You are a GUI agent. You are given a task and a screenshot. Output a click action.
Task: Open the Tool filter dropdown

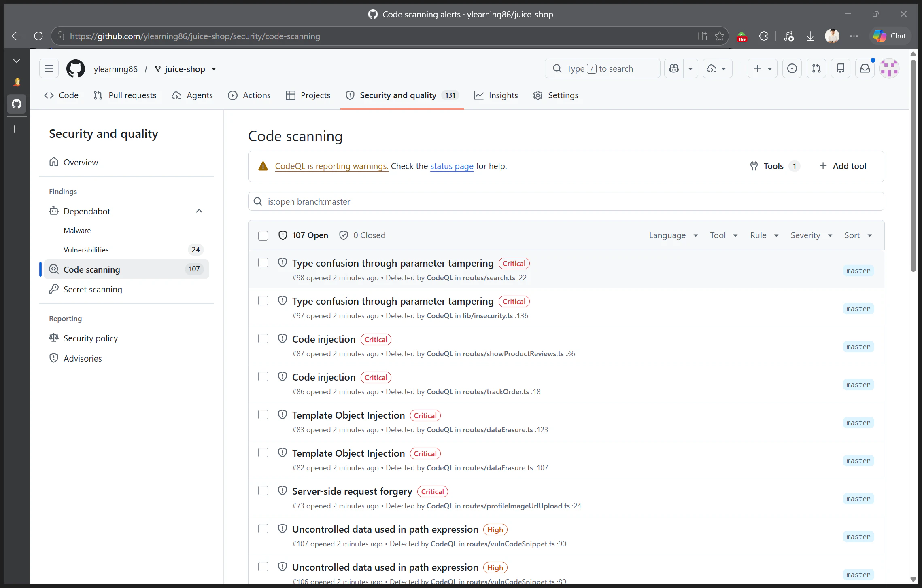(x=724, y=235)
